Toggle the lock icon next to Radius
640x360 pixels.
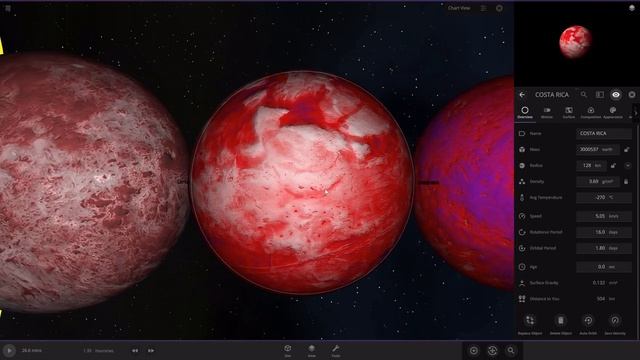613,165
